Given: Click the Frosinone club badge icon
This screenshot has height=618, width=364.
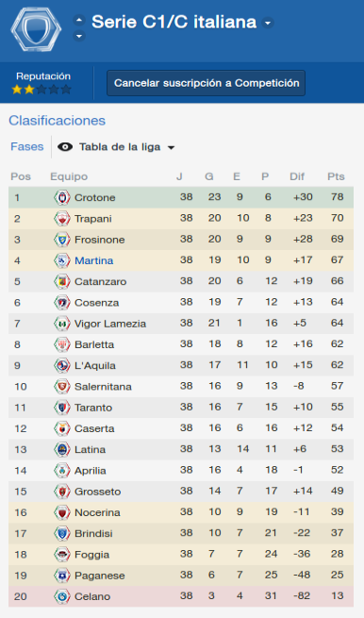Looking at the screenshot, I should pos(62,240).
